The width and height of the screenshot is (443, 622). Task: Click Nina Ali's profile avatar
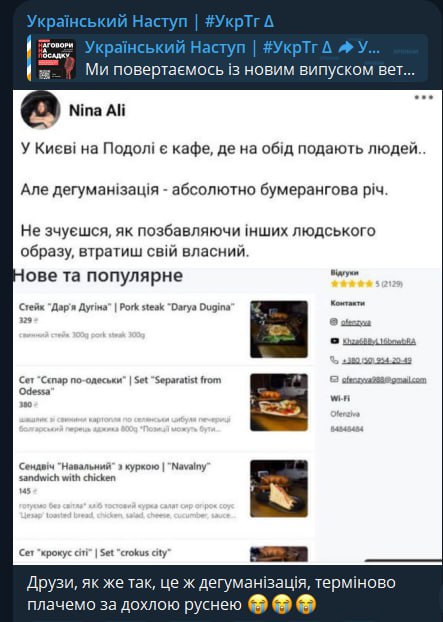[x=40, y=110]
